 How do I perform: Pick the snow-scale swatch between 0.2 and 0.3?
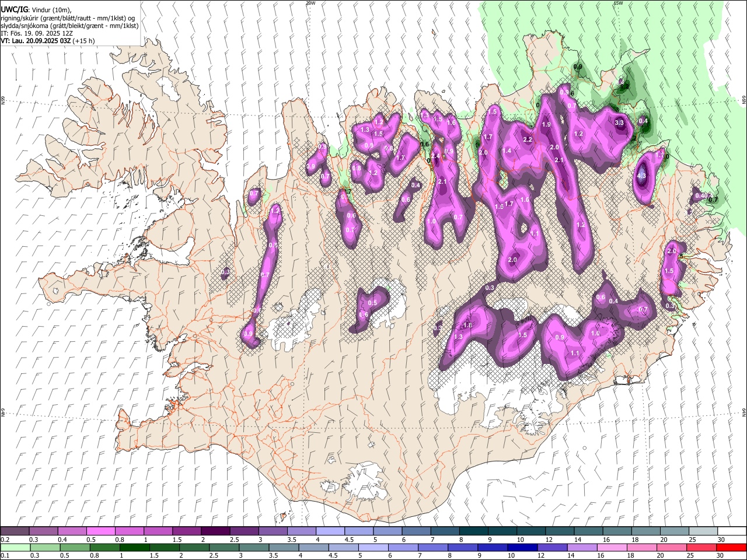point(15,531)
